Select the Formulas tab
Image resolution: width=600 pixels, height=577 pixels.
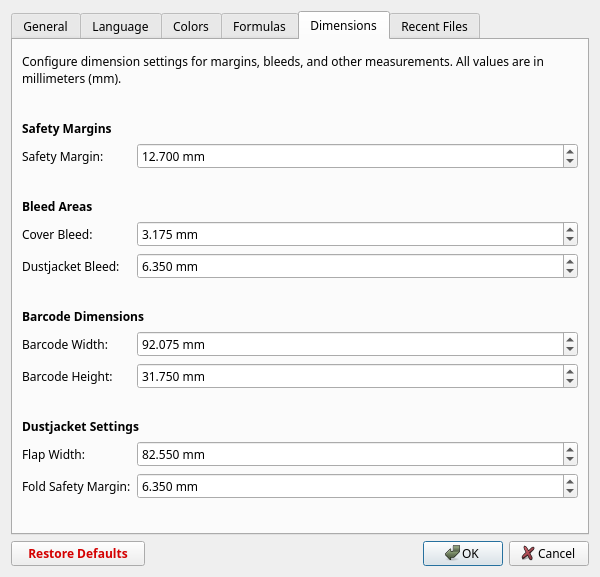coord(259,26)
